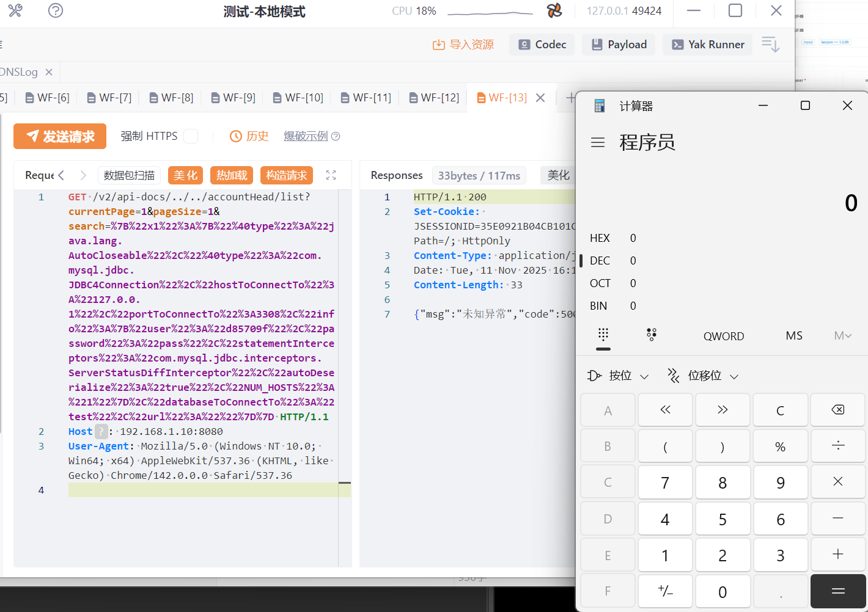This screenshot has width=868, height=612.
Task: Click the divide key in calculator
Action: pos(838,446)
